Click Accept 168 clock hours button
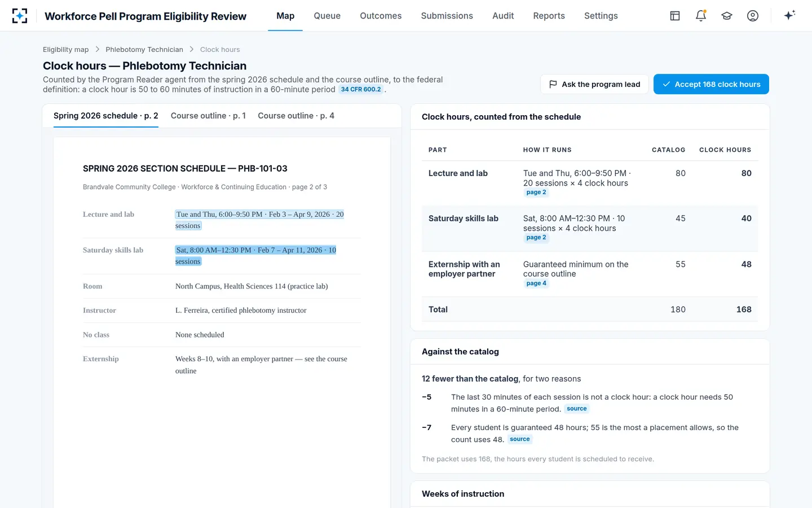Screen dimensions: 812x508 click(711, 84)
